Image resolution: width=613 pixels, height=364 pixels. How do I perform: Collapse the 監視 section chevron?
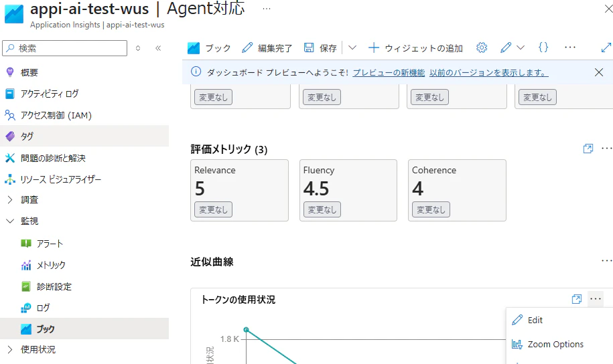pos(10,221)
